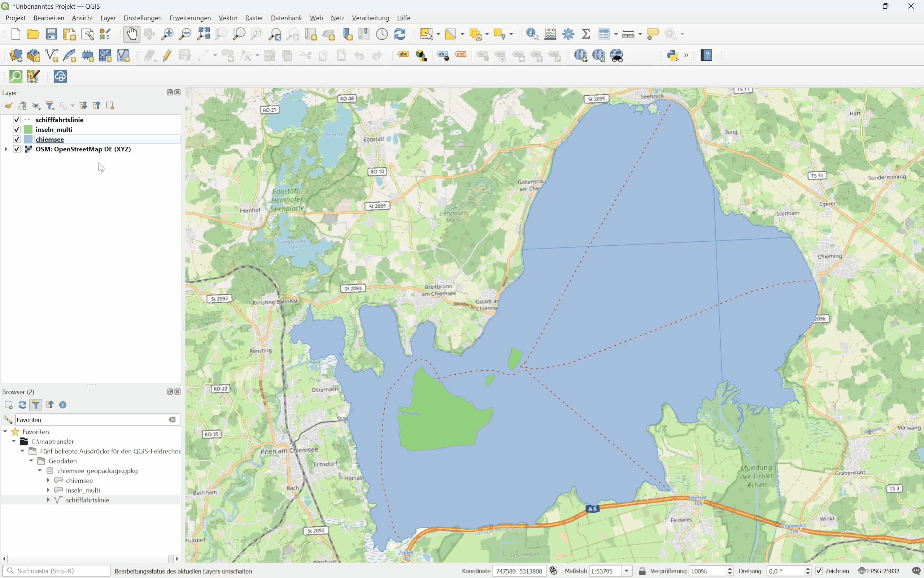Open the Erweiterungen menu

point(190,18)
